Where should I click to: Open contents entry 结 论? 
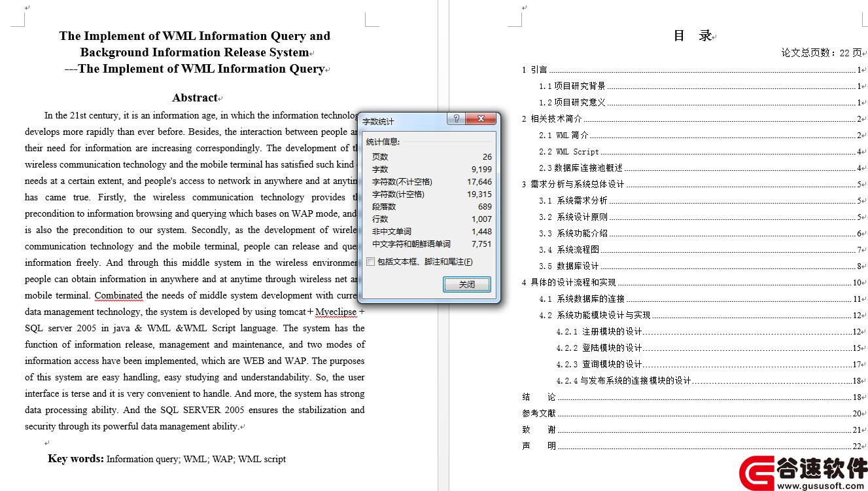[x=692, y=397]
